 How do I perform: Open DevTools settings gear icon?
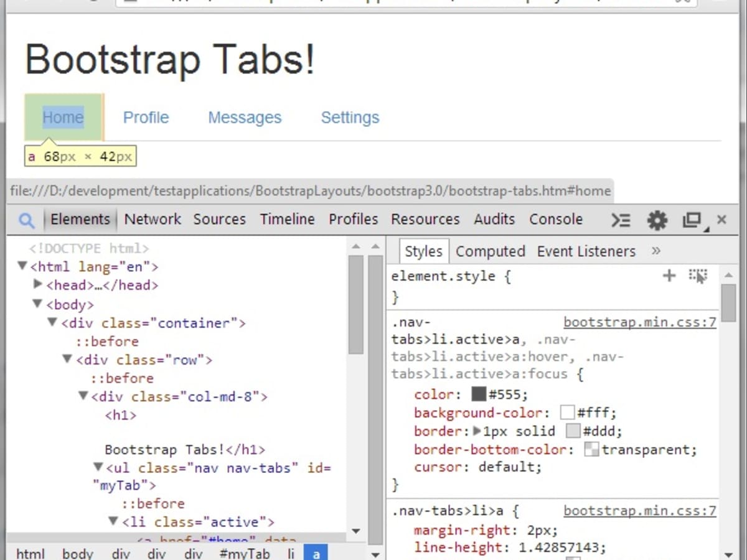[x=657, y=220]
